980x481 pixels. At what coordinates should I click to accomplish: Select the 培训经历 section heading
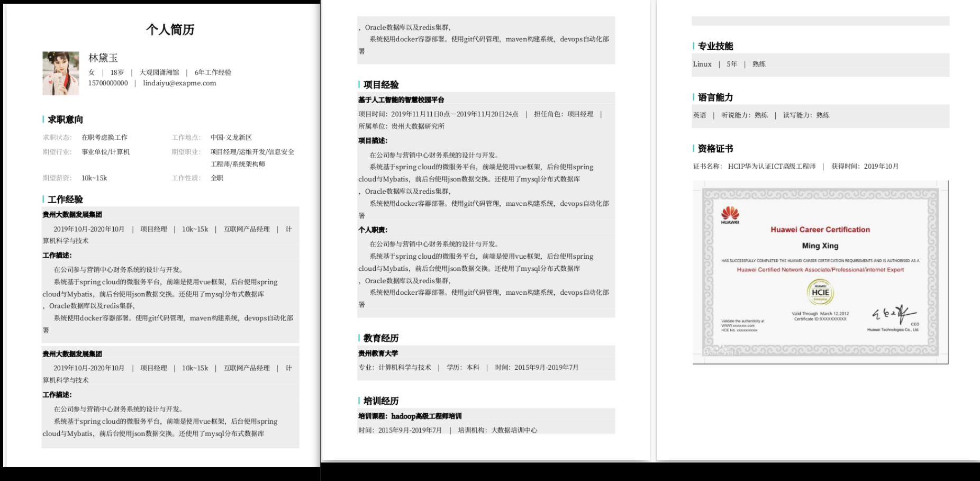[x=381, y=401]
